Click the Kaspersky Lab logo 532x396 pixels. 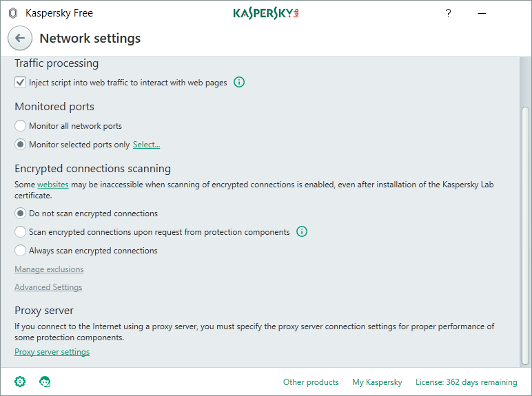(266, 13)
